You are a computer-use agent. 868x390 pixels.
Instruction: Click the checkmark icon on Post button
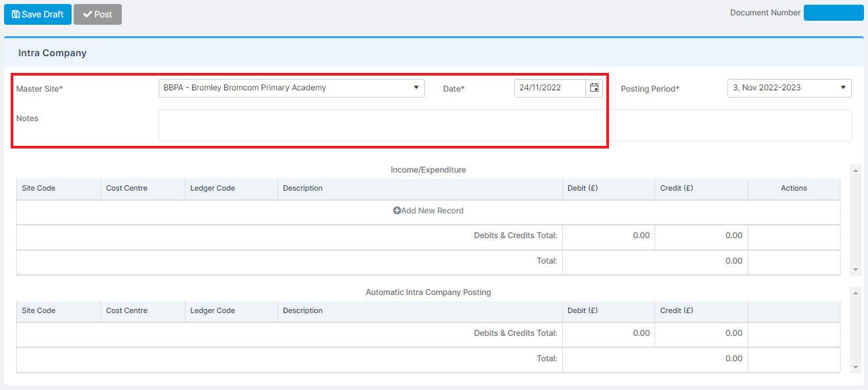point(87,14)
